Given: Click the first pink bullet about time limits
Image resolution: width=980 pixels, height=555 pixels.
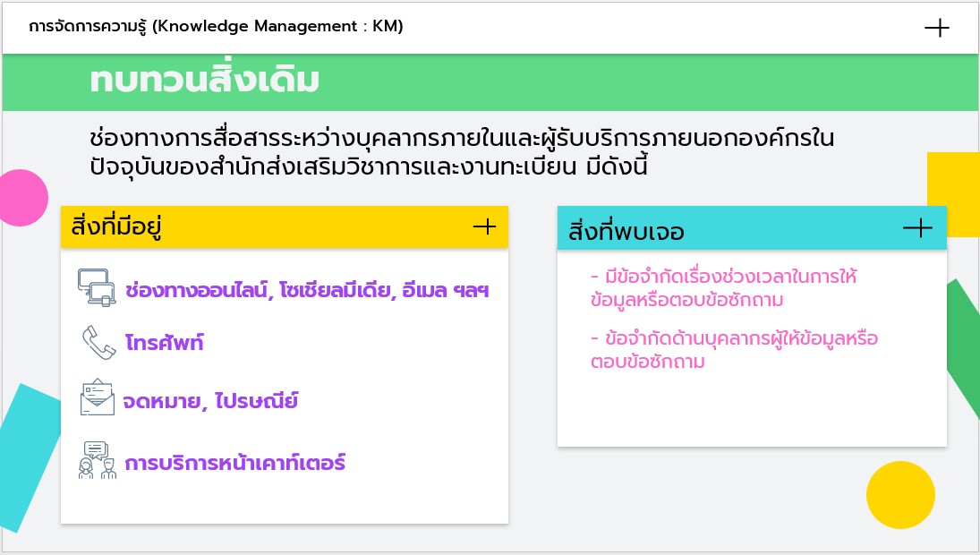Looking at the screenshot, I should pos(723,287).
